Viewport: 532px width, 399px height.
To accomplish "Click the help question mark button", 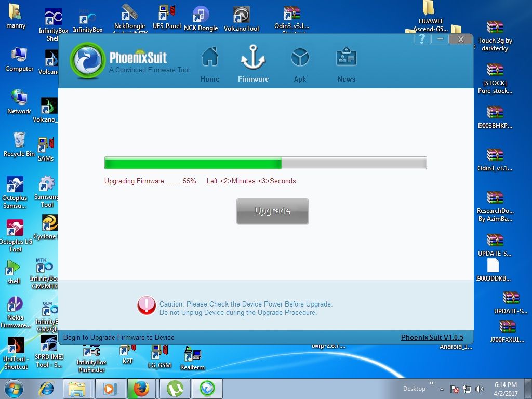I will [421, 39].
